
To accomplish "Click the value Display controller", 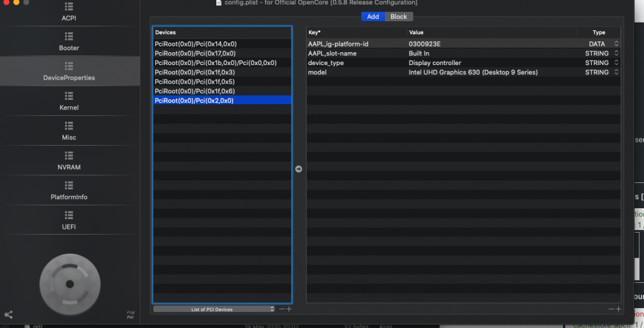I will 435,63.
